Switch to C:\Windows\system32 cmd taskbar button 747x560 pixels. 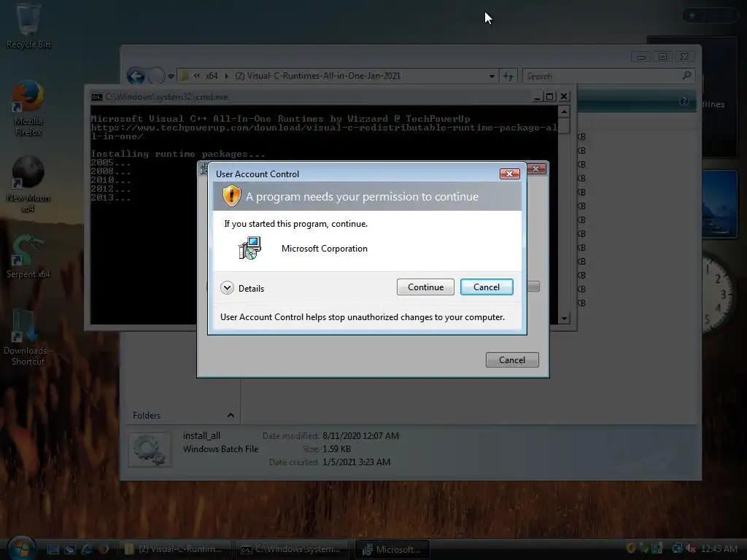(292, 549)
